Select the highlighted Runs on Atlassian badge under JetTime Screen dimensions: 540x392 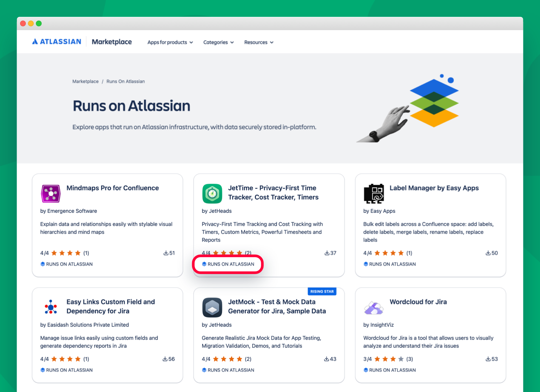tap(228, 264)
